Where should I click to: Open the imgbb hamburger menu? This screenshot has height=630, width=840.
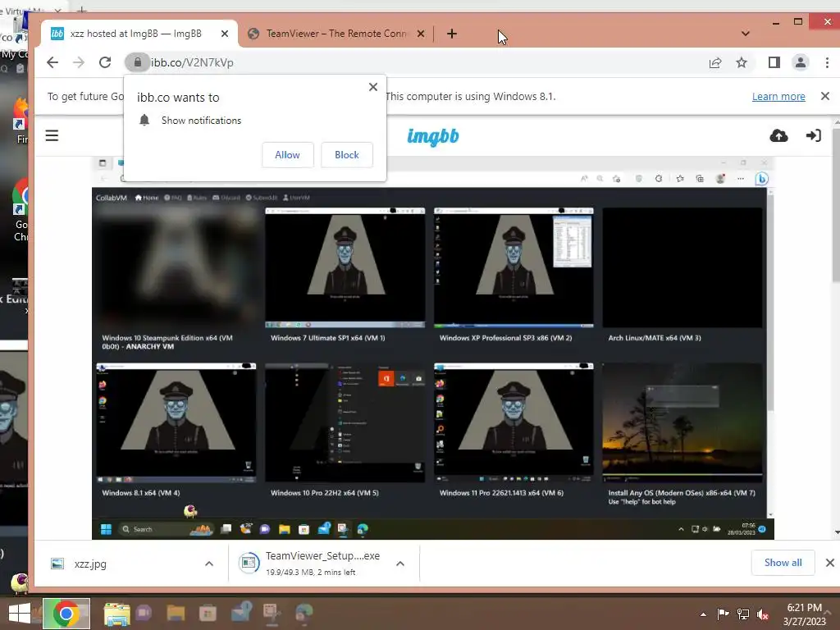coord(52,135)
